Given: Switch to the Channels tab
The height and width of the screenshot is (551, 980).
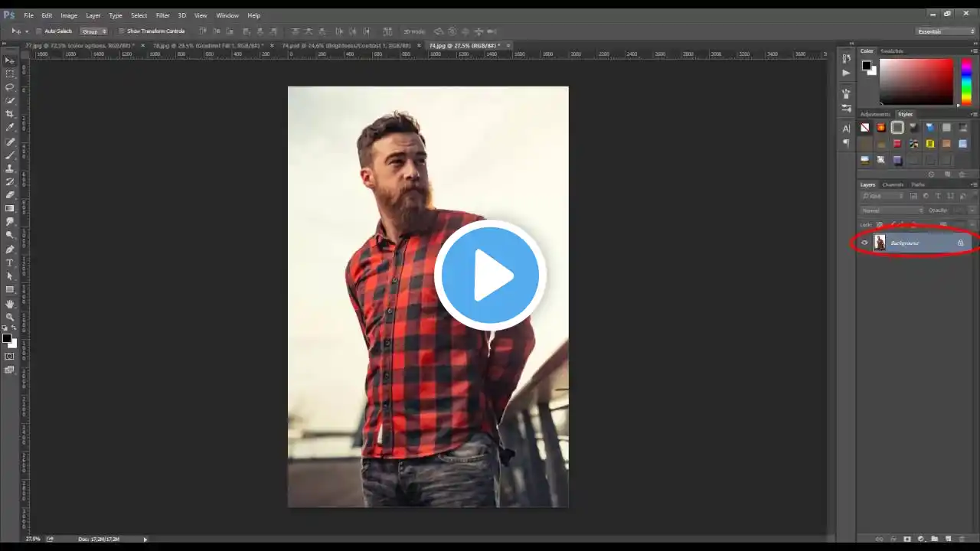Looking at the screenshot, I should pos(893,184).
